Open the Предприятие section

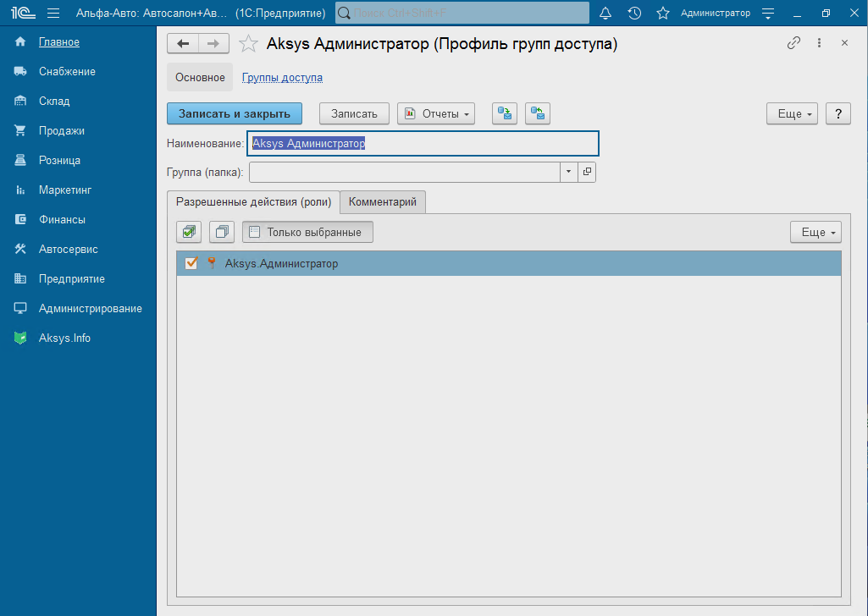click(x=71, y=278)
